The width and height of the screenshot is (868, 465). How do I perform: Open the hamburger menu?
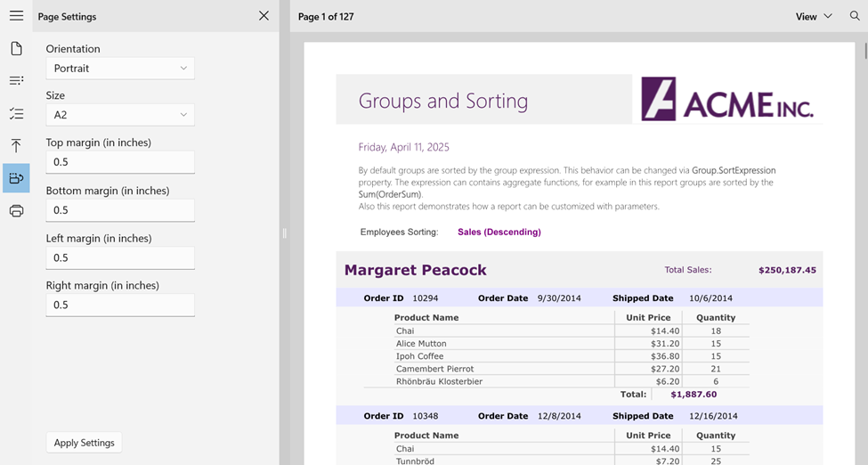16,16
